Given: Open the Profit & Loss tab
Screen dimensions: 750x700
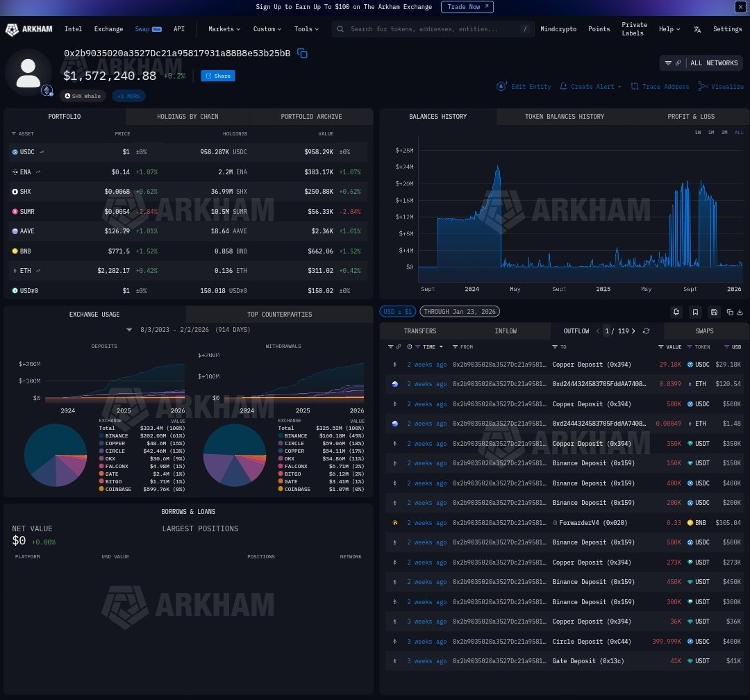Looking at the screenshot, I should pyautogui.click(x=690, y=117).
